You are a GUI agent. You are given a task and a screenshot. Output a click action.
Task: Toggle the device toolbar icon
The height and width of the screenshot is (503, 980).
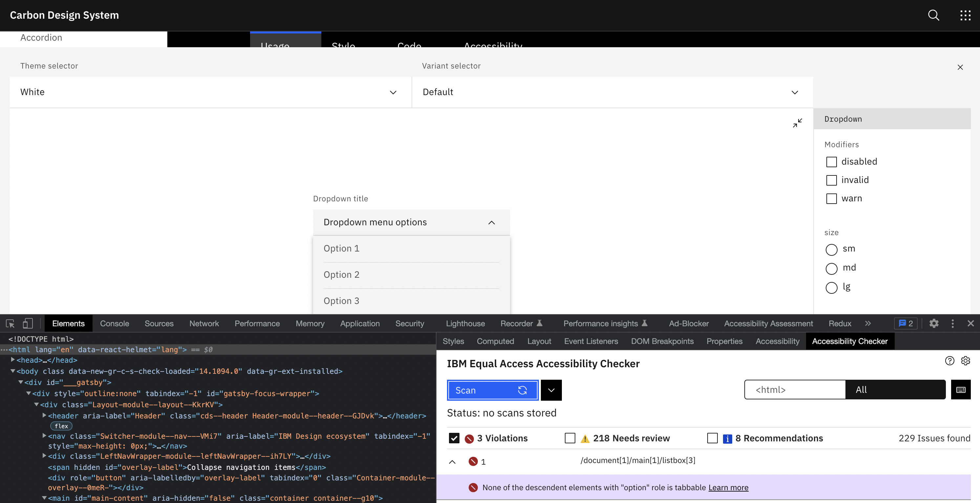28,324
